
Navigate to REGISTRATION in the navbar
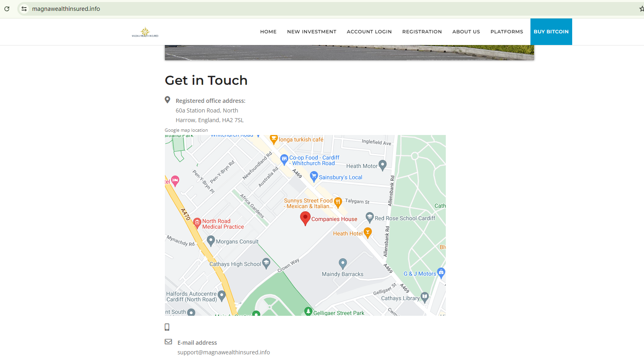point(422,32)
